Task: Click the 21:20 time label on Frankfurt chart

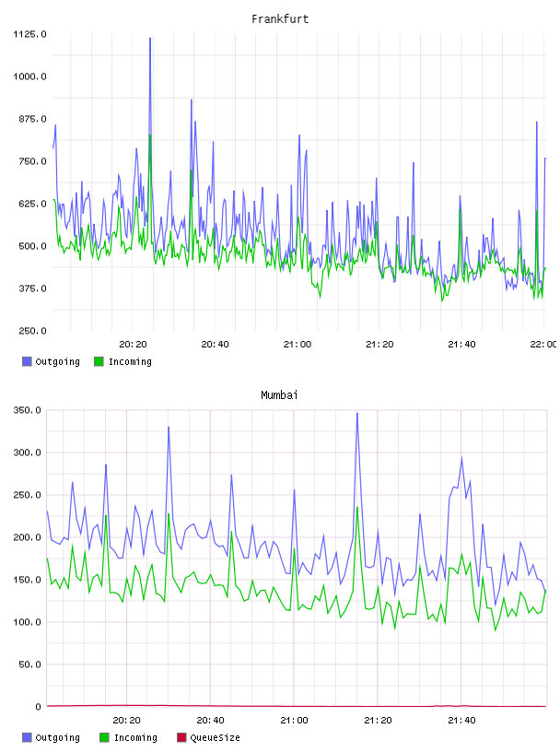Action: point(379,345)
